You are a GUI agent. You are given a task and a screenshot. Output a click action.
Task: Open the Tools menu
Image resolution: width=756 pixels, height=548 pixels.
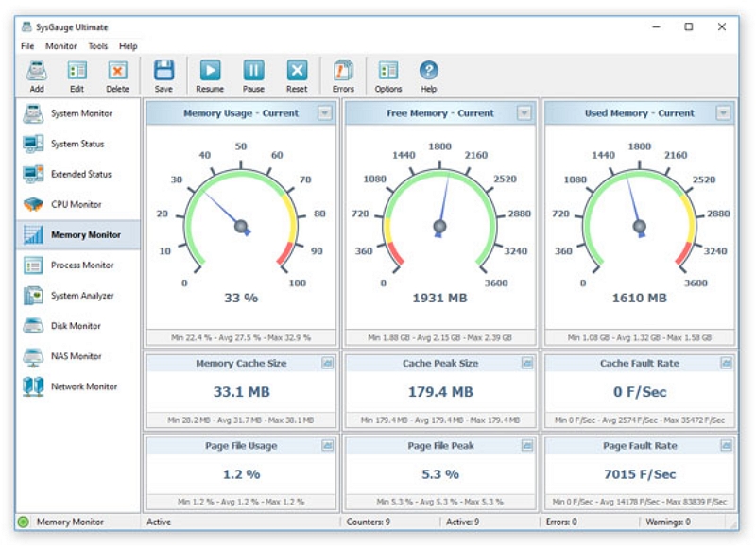coord(98,46)
